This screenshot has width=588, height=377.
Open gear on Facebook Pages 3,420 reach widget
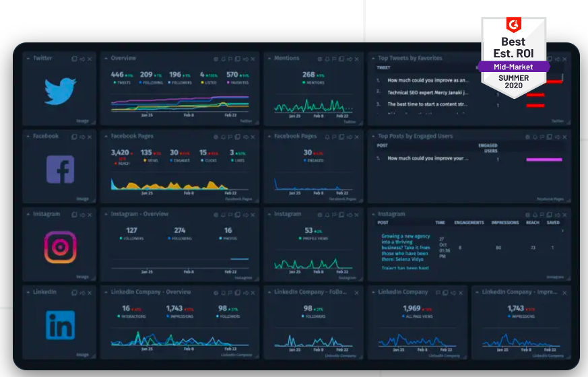point(216,137)
